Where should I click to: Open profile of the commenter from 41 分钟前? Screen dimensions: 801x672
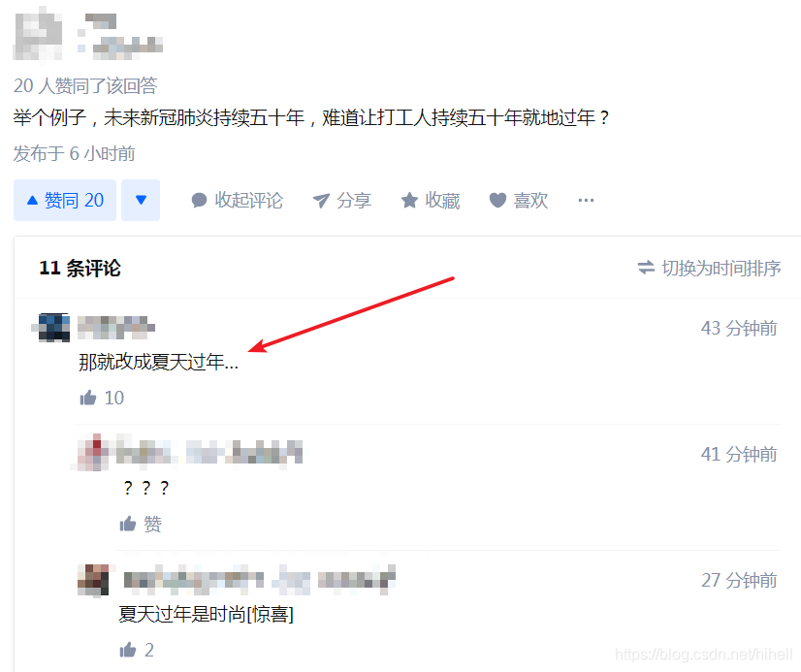[93, 453]
